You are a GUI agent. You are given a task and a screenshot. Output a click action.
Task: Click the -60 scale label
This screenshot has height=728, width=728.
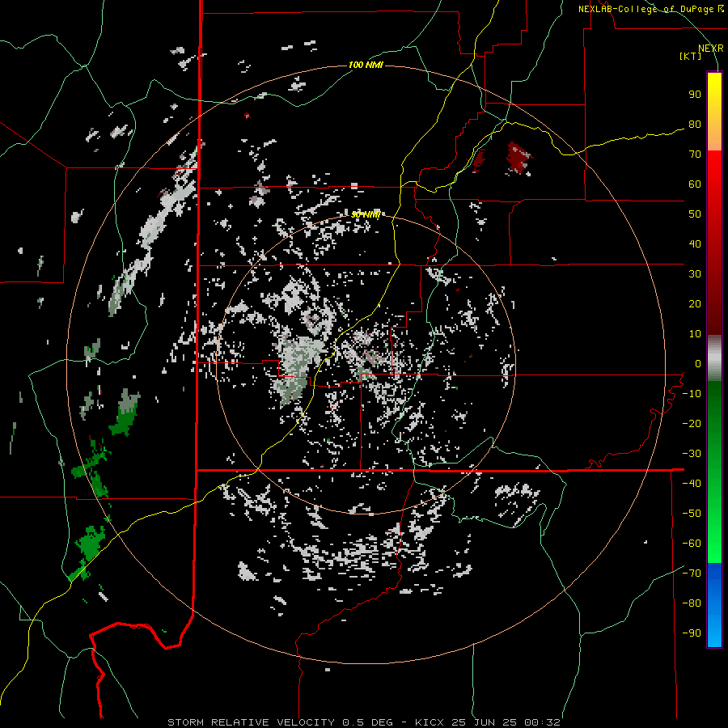(x=692, y=544)
